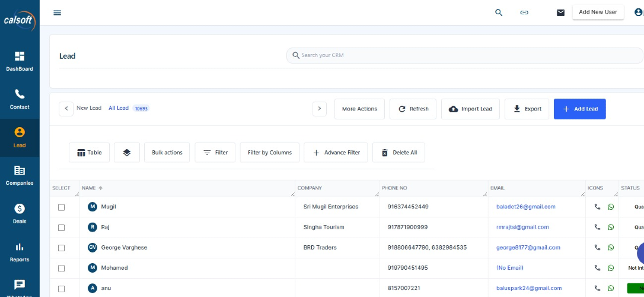The width and height of the screenshot is (644, 297).
Task: Click the layers stack icon button
Action: click(126, 153)
